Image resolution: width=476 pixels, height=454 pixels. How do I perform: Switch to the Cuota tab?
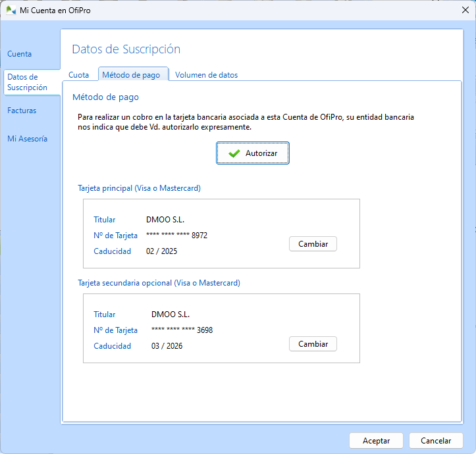(79, 75)
